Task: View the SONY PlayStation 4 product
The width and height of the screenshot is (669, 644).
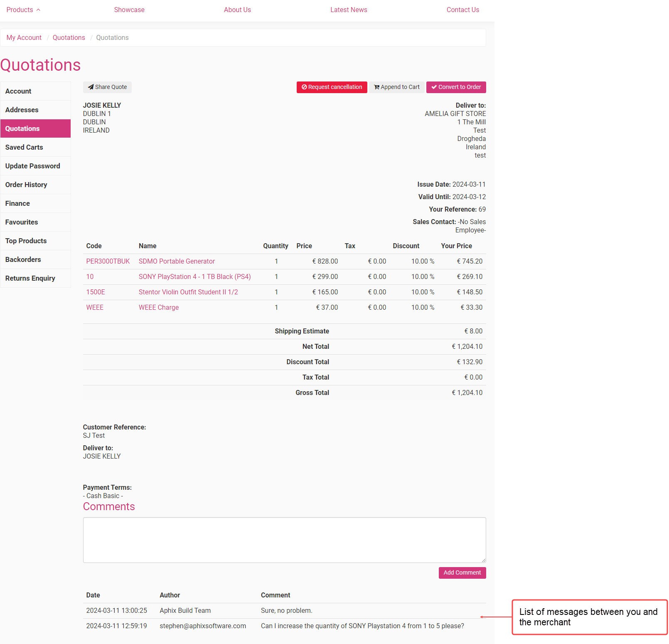Action: click(x=194, y=276)
